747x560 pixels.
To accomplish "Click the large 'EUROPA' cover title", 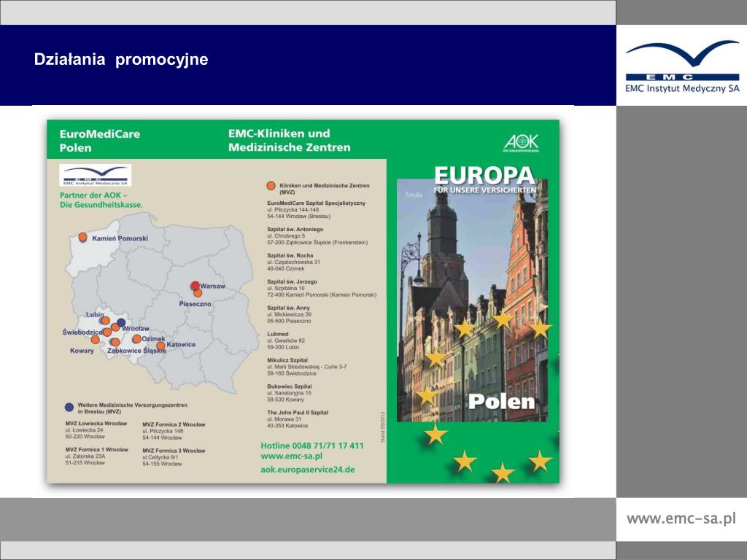I will [x=484, y=175].
